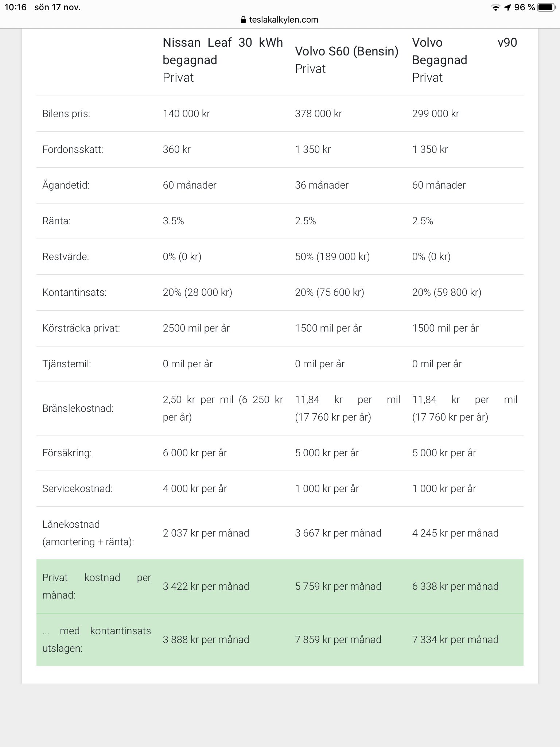This screenshot has height=747, width=560.
Task: Tap down payment '20% (75 600 kr)'
Action: pyautogui.click(x=330, y=292)
